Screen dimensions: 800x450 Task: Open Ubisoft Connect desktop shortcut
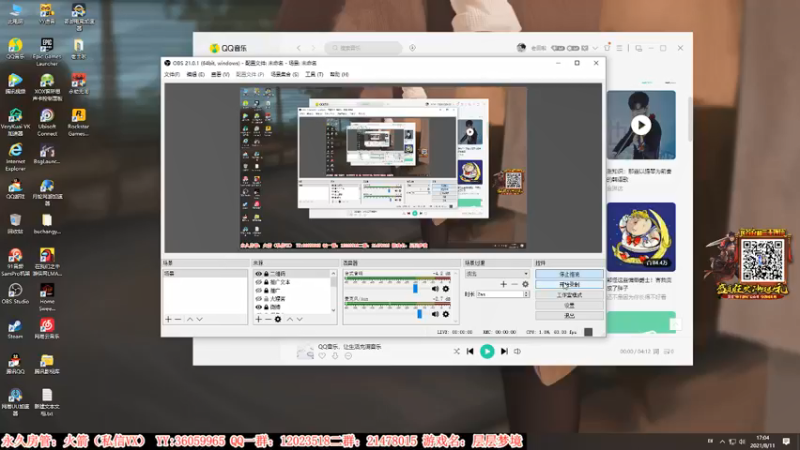click(46, 122)
